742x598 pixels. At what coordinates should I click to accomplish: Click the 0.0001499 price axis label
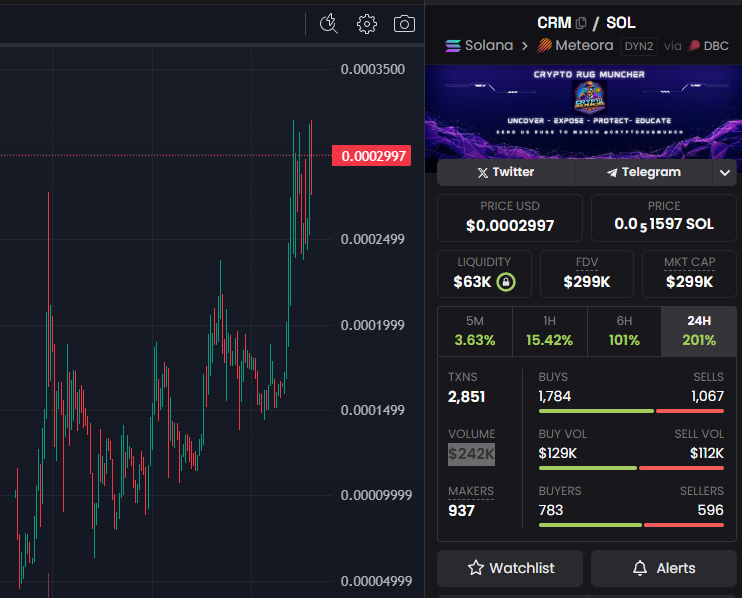click(373, 410)
